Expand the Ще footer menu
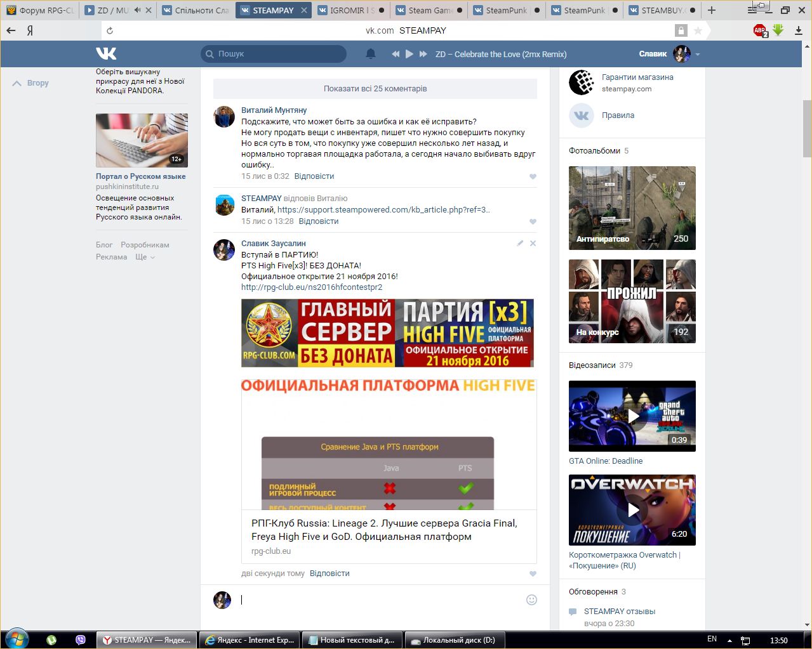The height and width of the screenshot is (649, 812). pos(145,257)
